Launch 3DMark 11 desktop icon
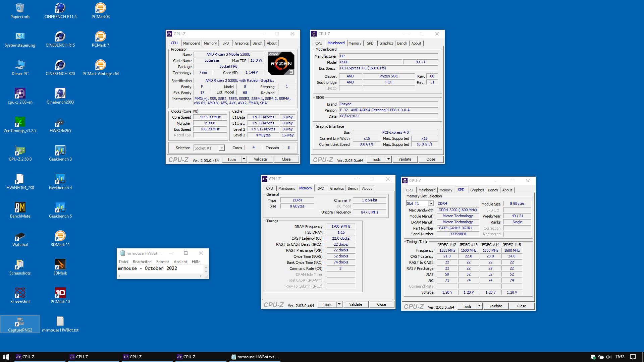644x362 pixels. click(x=60, y=239)
